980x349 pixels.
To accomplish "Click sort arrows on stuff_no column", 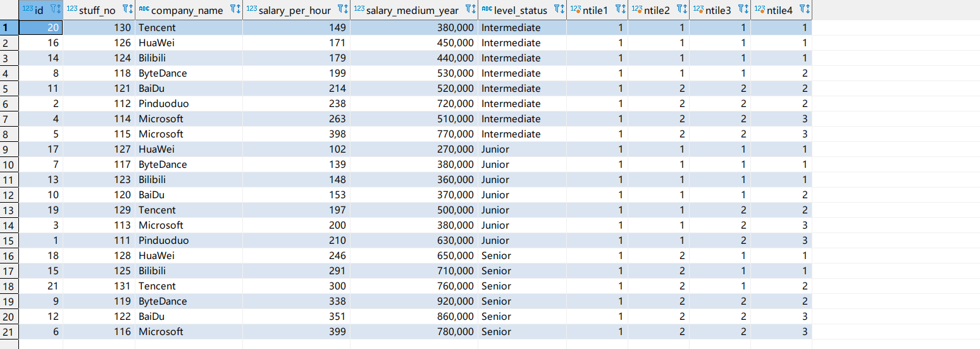I will click(131, 10).
